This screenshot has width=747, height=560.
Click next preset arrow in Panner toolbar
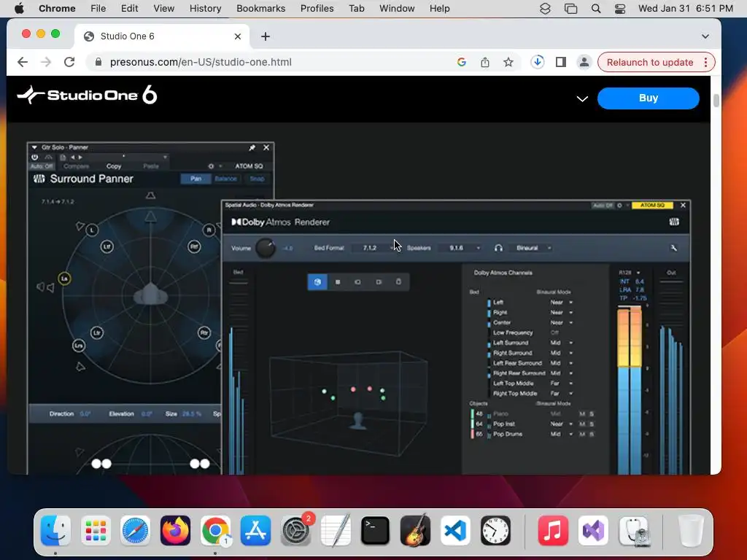(x=80, y=157)
